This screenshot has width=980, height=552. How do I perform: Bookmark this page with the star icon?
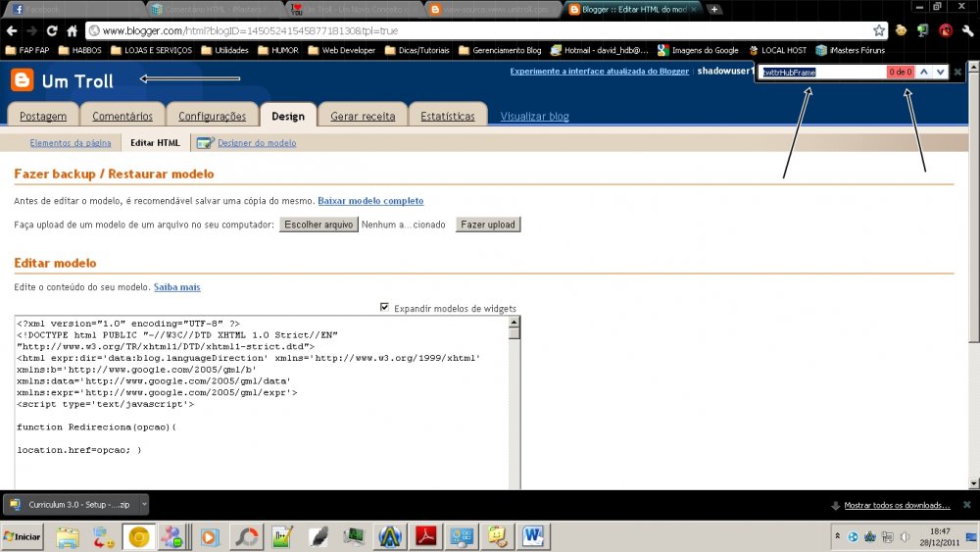pyautogui.click(x=879, y=30)
